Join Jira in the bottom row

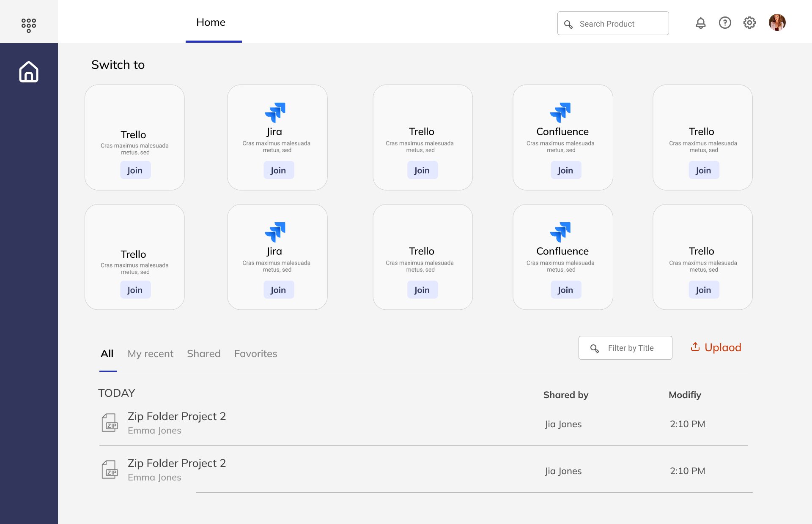278,290
